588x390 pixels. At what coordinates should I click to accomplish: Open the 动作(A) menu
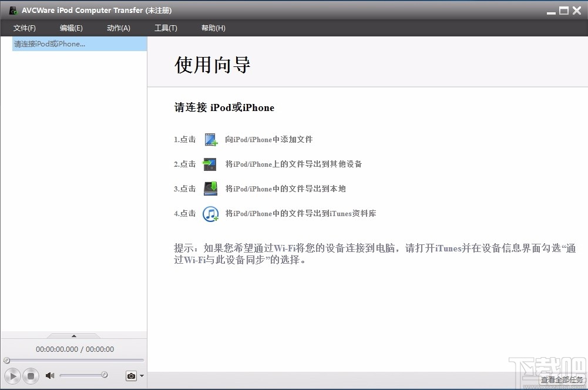click(118, 28)
